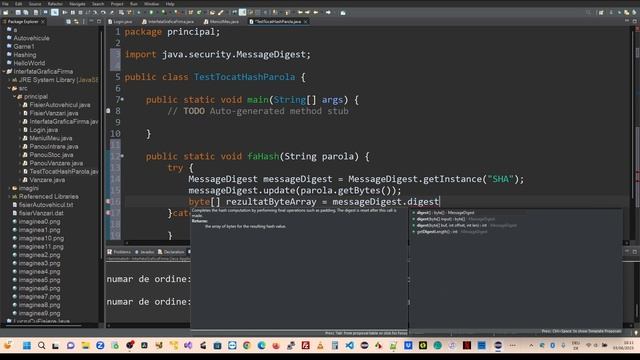Maximize the Package Explorer view
The width and height of the screenshot is (640, 360).
99,22
